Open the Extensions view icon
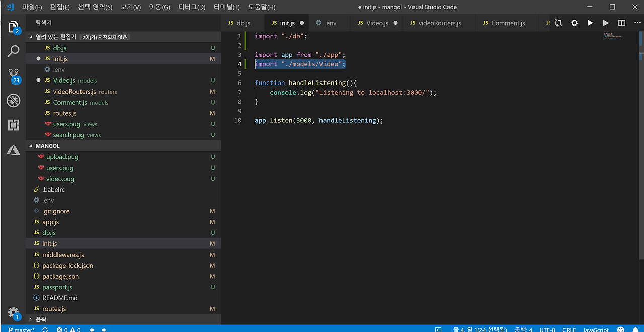644x332 pixels. [14, 125]
